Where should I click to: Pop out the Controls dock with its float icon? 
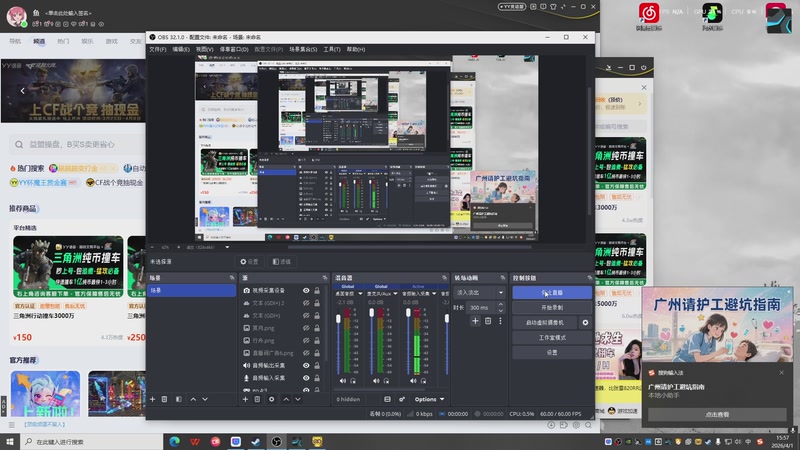pos(590,278)
